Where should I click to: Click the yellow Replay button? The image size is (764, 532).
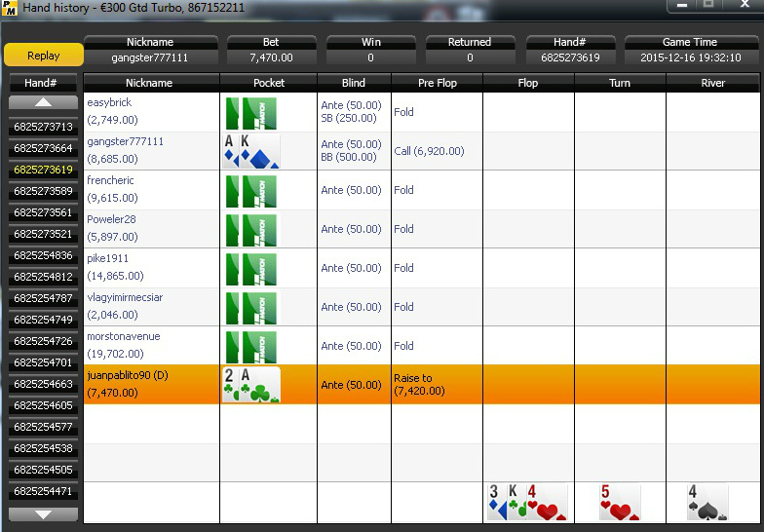coord(43,55)
